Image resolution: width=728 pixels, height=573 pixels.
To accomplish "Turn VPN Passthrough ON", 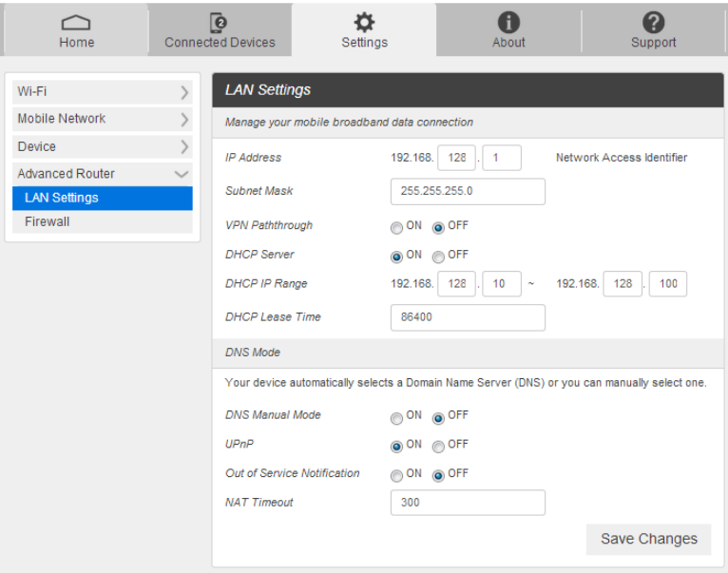I will [396, 227].
